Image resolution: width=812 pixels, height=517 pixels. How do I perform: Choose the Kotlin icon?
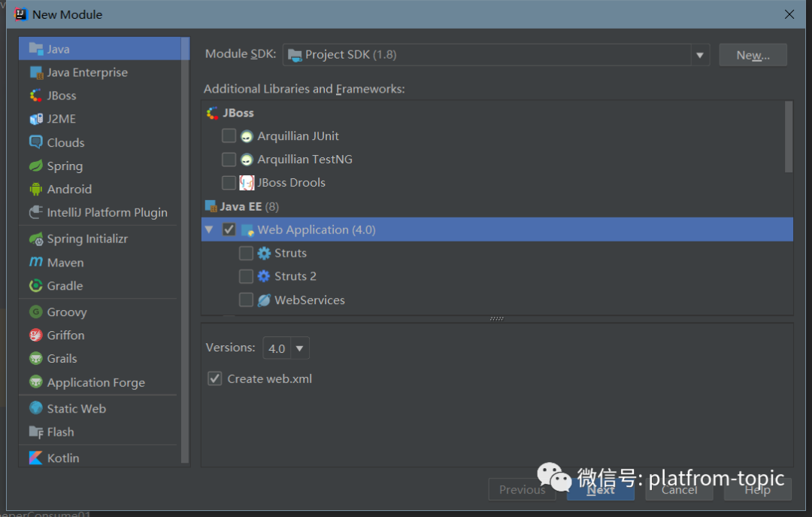coord(36,458)
